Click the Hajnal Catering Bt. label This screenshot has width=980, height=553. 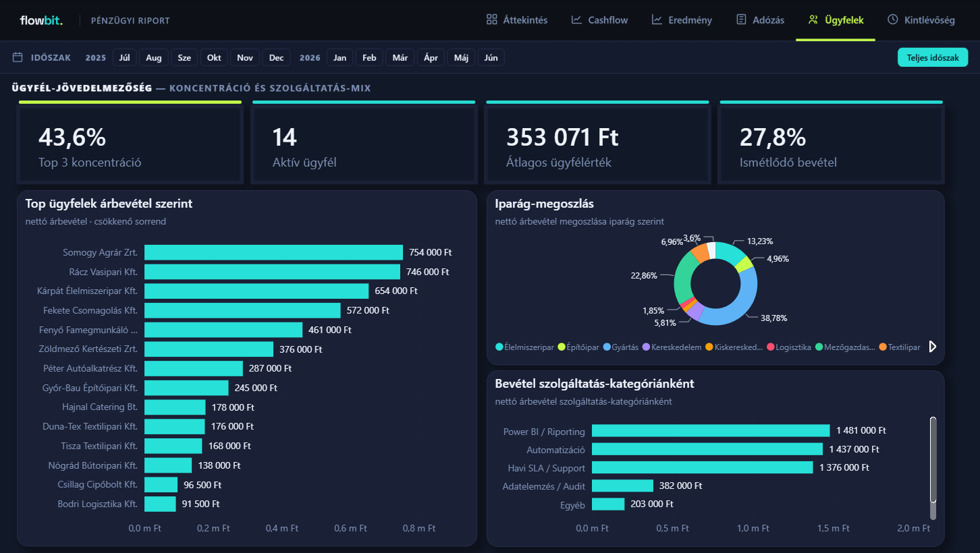point(100,407)
